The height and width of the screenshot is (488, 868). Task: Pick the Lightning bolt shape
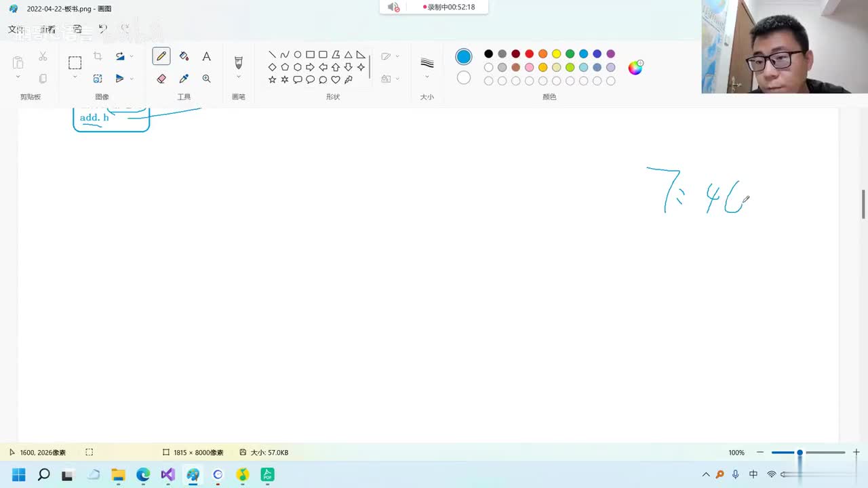click(348, 79)
